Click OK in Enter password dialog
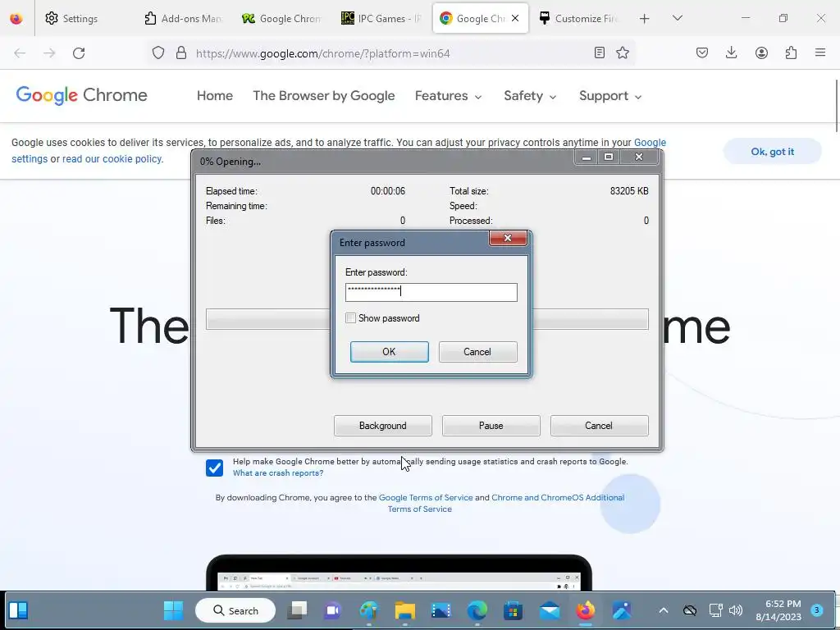 pyautogui.click(x=389, y=352)
